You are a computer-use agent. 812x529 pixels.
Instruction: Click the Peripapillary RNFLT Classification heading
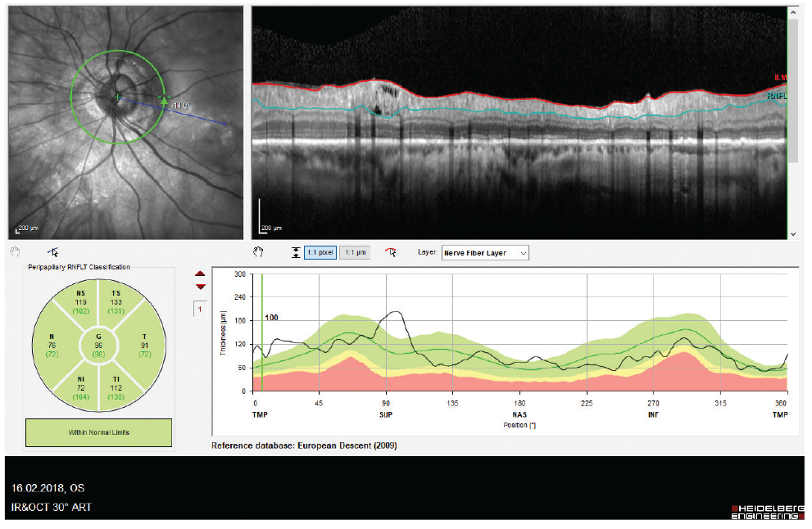[79, 267]
